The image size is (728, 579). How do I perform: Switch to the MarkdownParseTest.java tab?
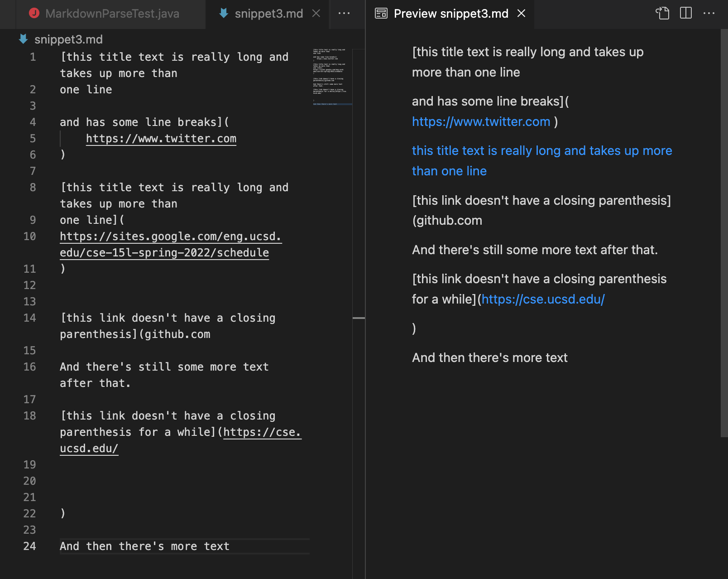coord(104,14)
